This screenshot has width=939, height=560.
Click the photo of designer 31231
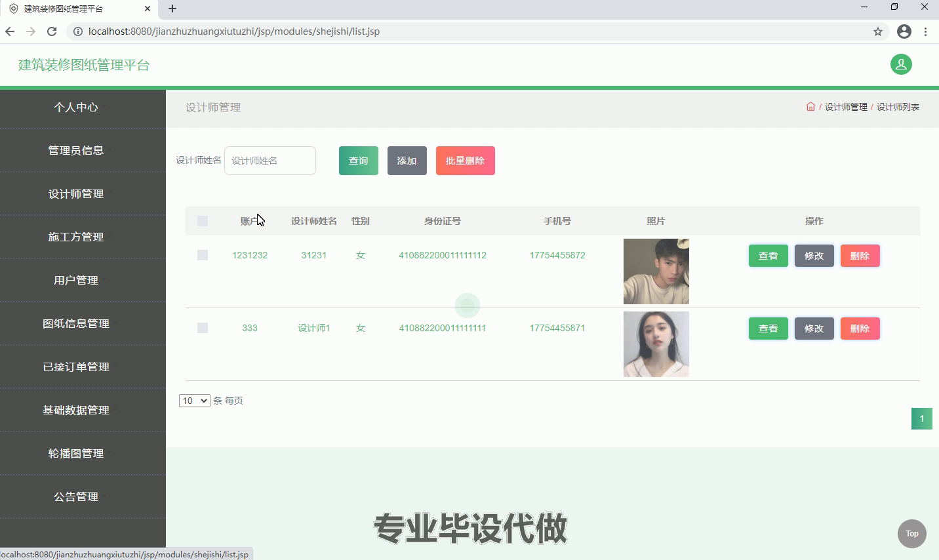pos(656,271)
